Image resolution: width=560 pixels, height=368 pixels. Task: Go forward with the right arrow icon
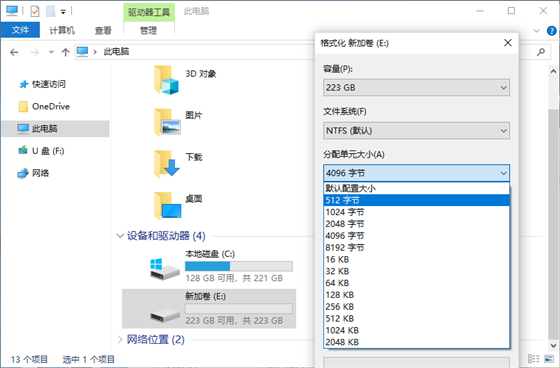pos(35,53)
